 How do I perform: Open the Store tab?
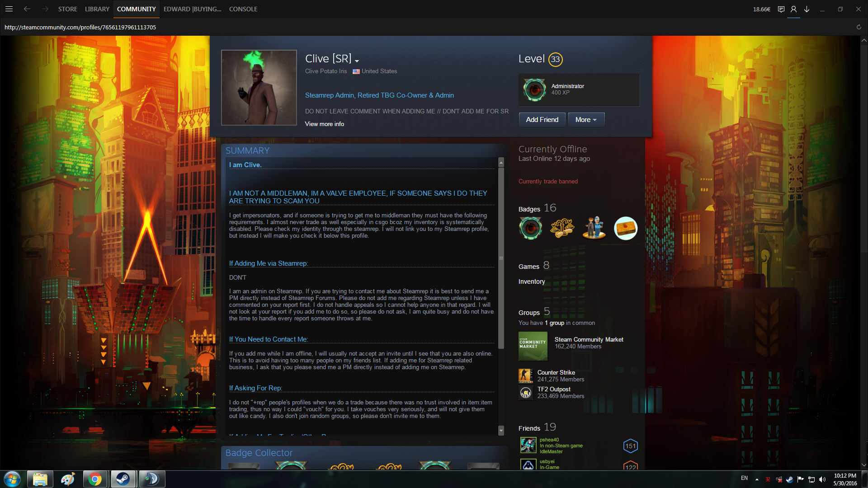coord(67,9)
